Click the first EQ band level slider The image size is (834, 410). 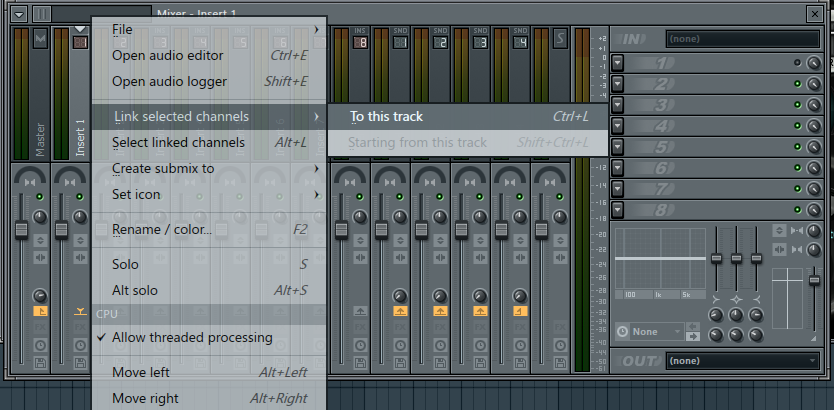(x=716, y=258)
